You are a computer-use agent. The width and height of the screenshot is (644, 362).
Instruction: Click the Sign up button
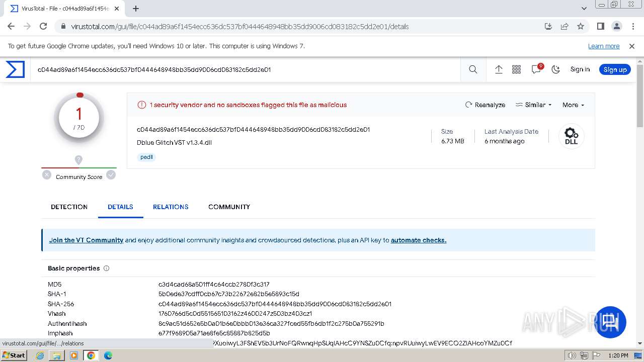pyautogui.click(x=615, y=69)
